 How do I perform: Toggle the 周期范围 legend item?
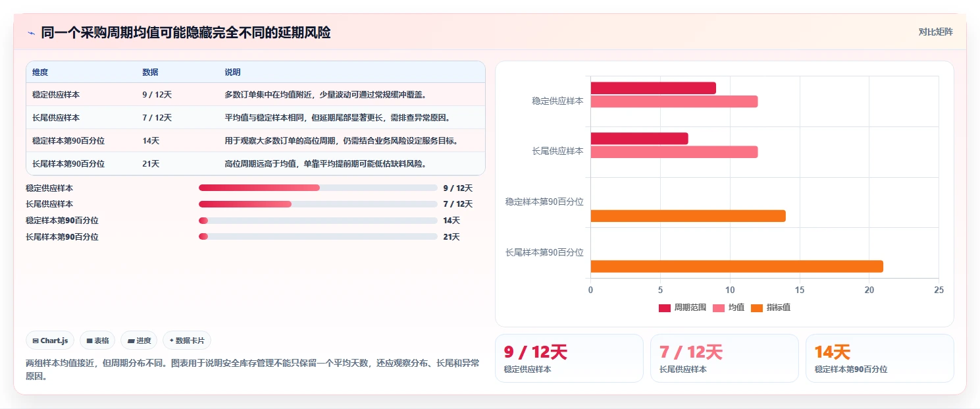coord(683,308)
